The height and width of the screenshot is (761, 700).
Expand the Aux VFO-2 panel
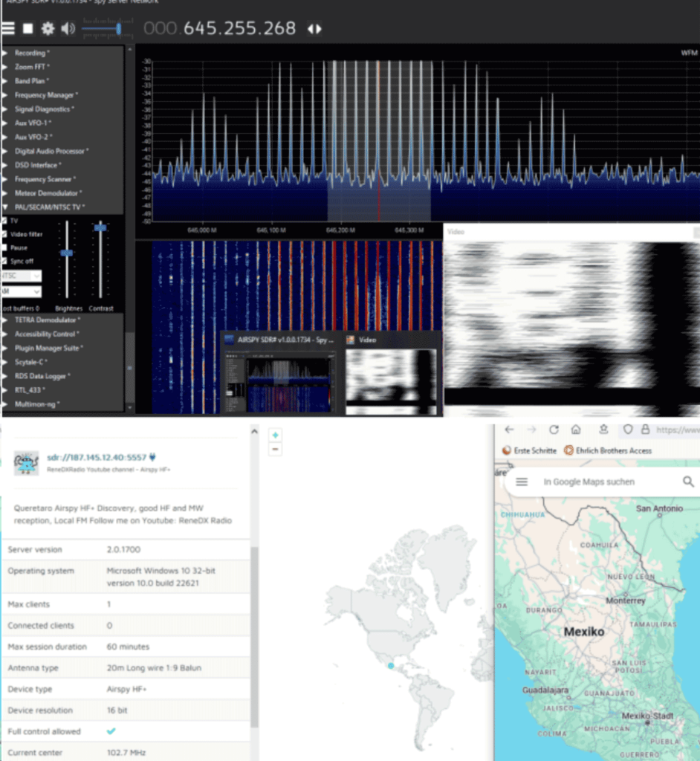pos(33,137)
